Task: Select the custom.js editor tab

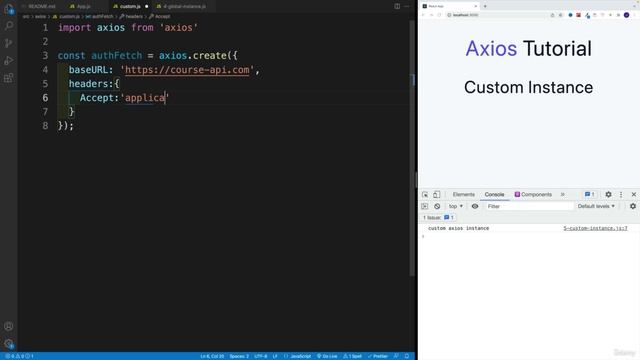Action: point(130,7)
